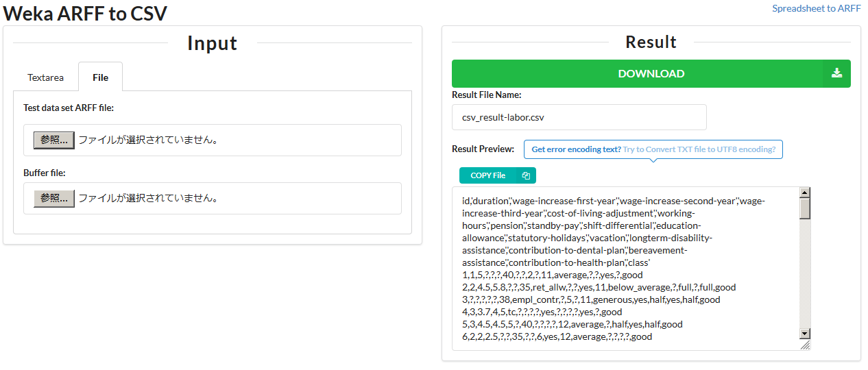The height and width of the screenshot is (370, 868).
Task: Click the preview row starting with 6,2,2,2.5
Action: coord(557,336)
